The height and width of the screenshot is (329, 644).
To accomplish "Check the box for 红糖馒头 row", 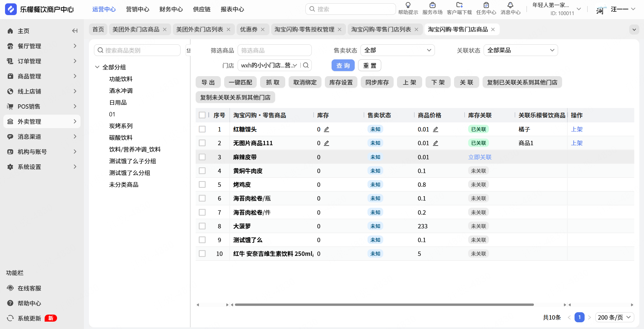I will (202, 129).
